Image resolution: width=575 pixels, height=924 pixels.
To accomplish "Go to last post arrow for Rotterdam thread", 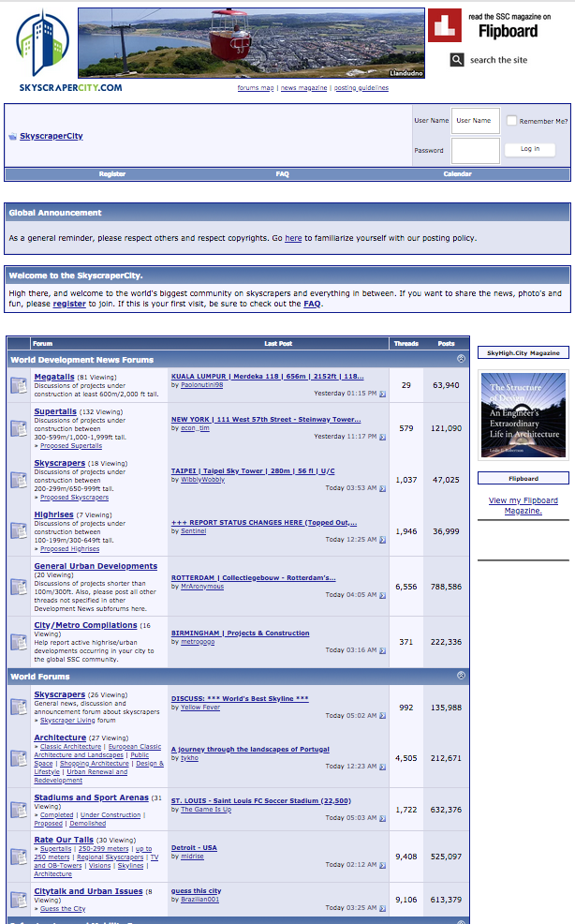I will pos(382,595).
